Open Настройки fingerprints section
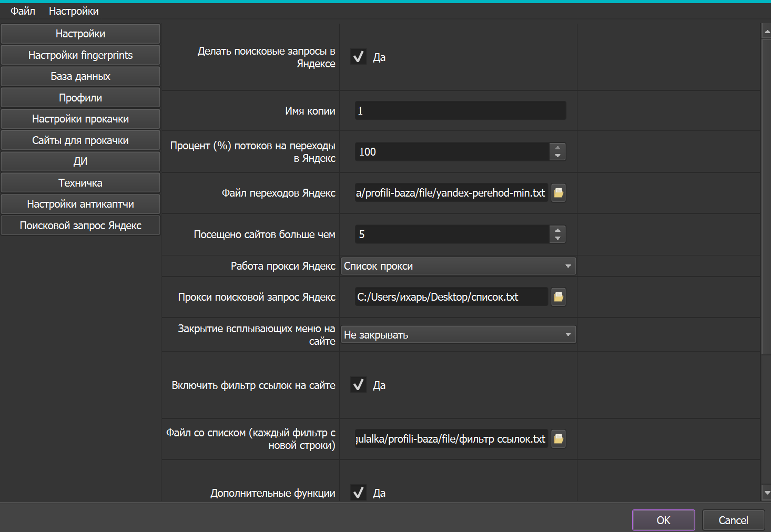Screen dimensions: 771x532 [x=80, y=55]
